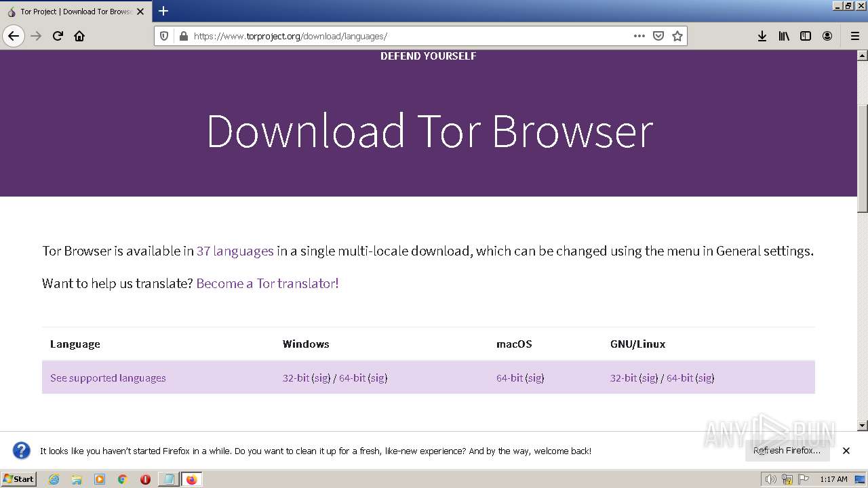
Task: Download macOS 64-bit Tor Browser
Action: (x=509, y=378)
